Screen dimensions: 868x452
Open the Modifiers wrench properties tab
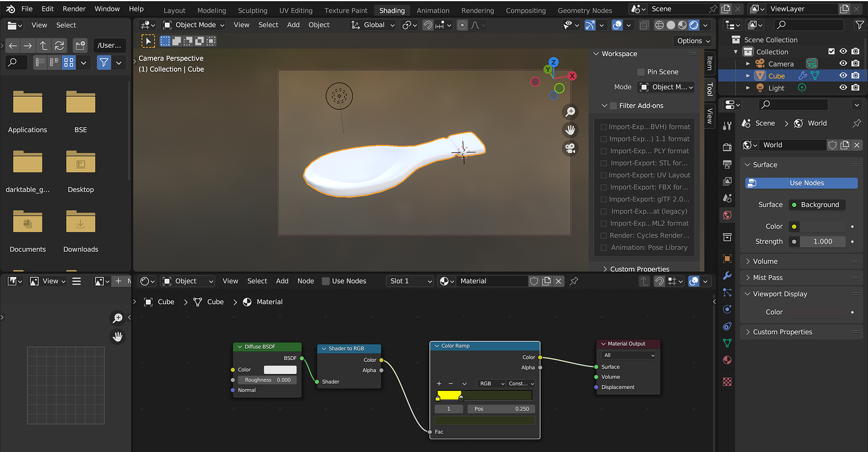[727, 276]
